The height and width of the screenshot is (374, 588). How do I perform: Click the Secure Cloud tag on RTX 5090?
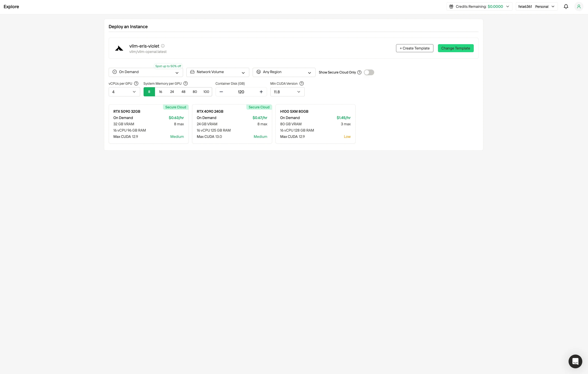[x=176, y=107]
